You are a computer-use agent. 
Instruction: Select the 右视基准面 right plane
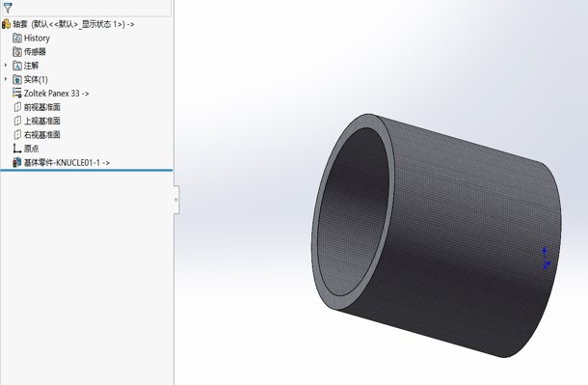click(42, 135)
